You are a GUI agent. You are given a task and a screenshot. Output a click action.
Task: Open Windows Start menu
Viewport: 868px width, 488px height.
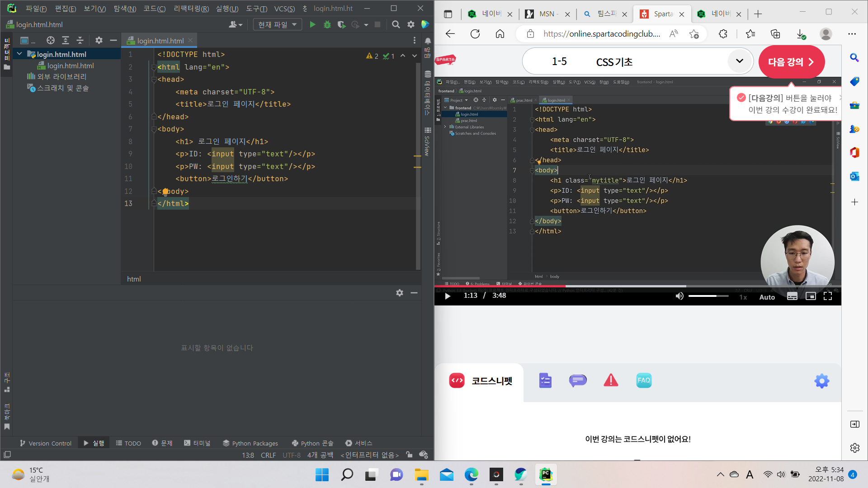pyautogui.click(x=322, y=475)
